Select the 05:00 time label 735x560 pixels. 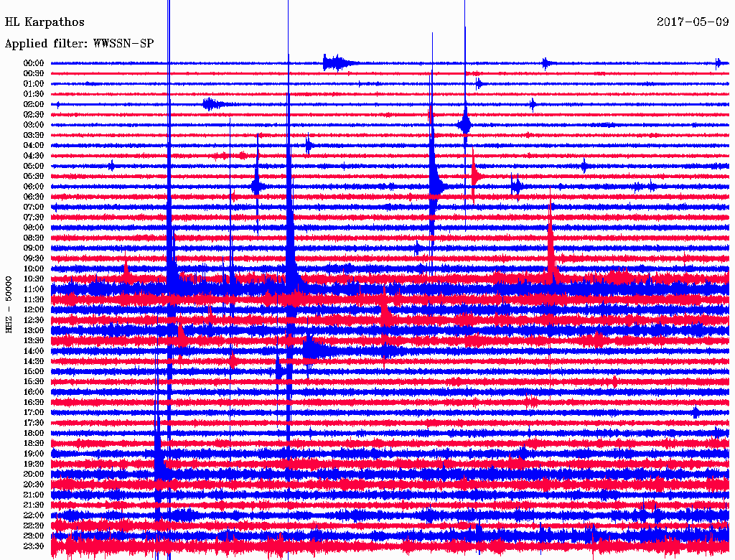point(34,166)
